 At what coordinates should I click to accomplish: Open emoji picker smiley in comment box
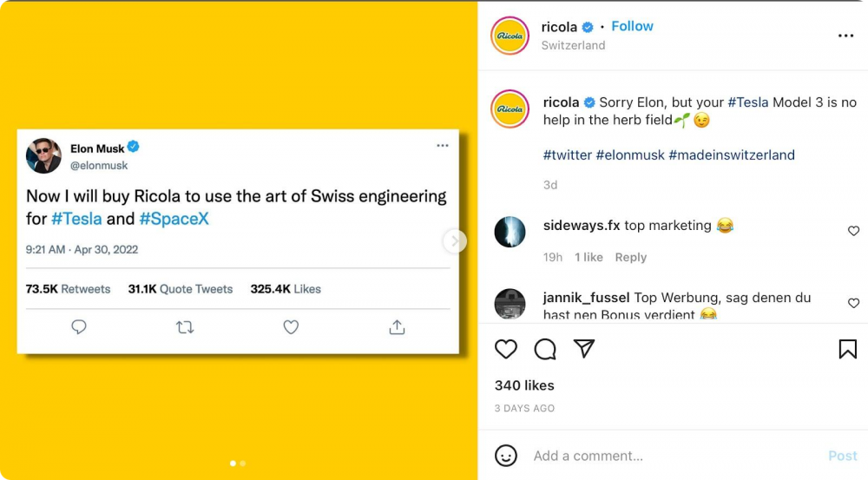pos(505,456)
